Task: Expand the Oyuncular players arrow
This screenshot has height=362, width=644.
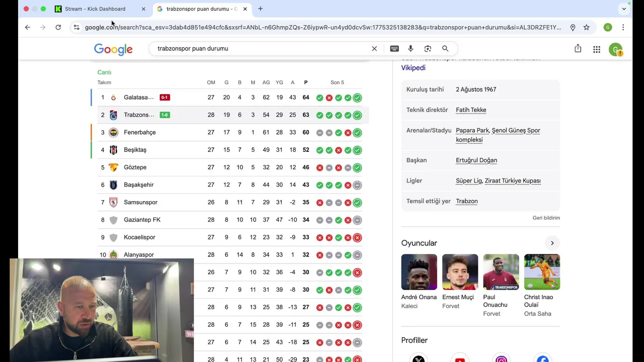Action: pyautogui.click(x=552, y=243)
